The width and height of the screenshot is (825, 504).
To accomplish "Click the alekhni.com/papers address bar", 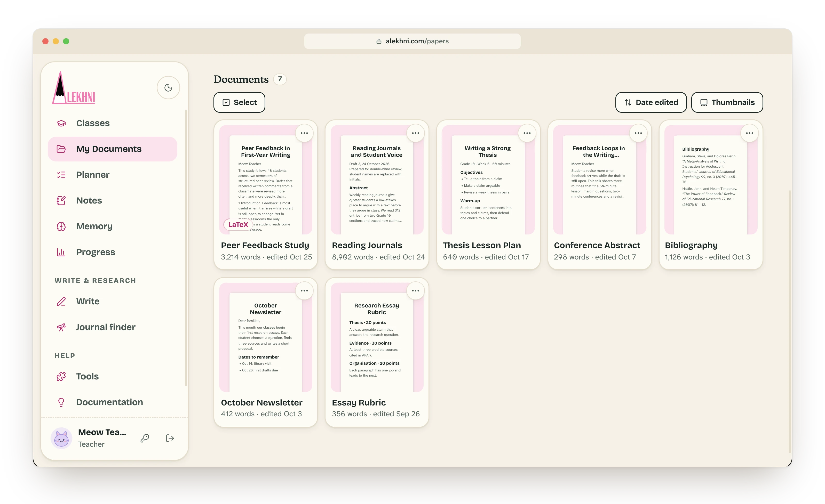I will point(412,41).
